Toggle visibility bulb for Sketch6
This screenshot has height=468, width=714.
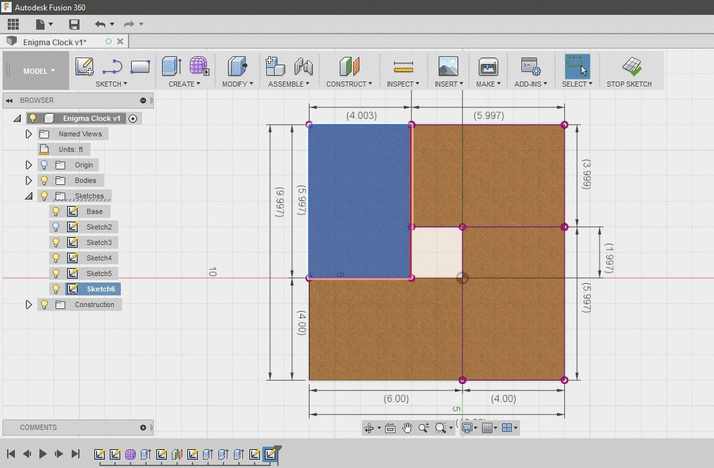coord(56,289)
